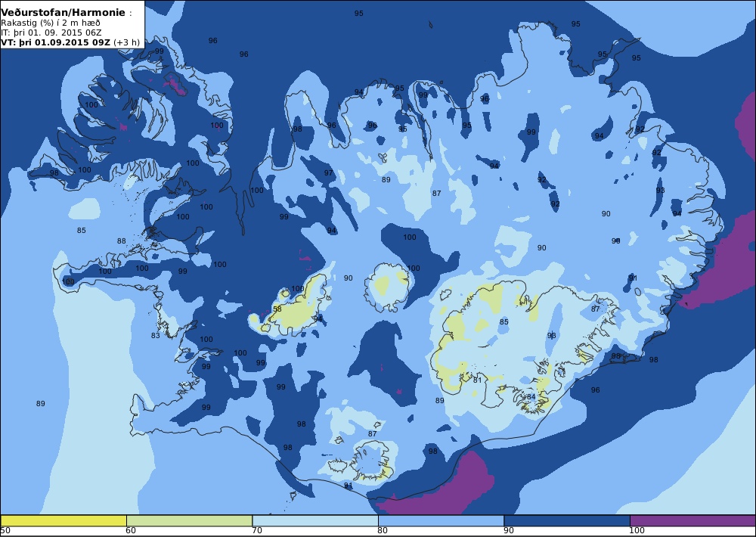Screen dimensions: 756x537
Task: Click the "Rakastig (%) í 2 m hæð" subtitle
Action: [51, 23]
